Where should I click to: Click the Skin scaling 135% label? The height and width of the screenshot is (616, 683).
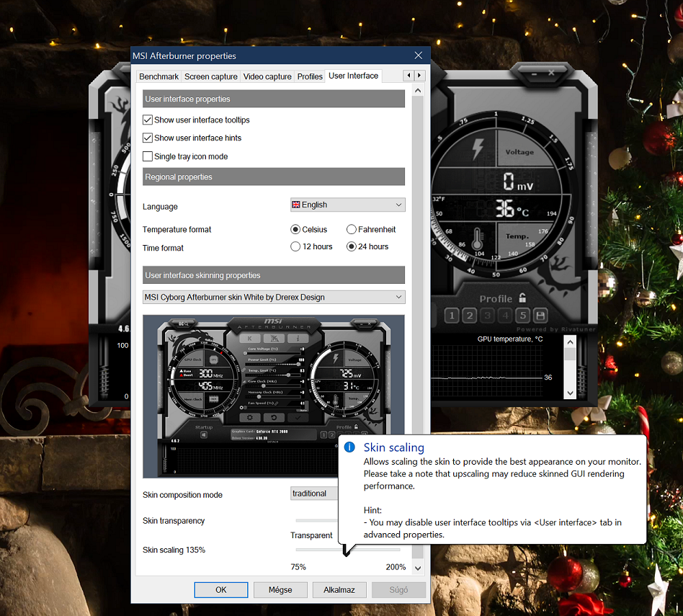coord(174,550)
